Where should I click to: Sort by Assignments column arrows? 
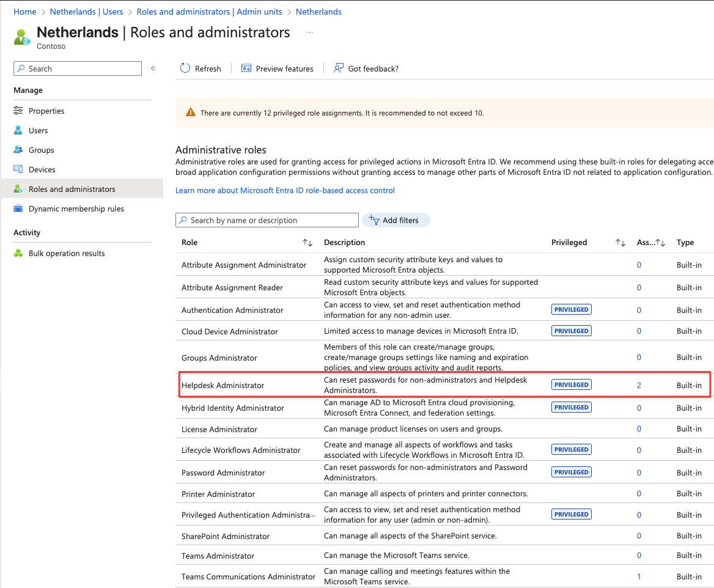pos(660,243)
